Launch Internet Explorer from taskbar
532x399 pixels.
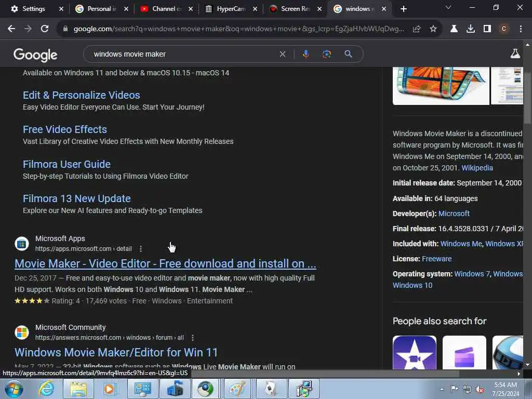pyautogui.click(x=46, y=389)
